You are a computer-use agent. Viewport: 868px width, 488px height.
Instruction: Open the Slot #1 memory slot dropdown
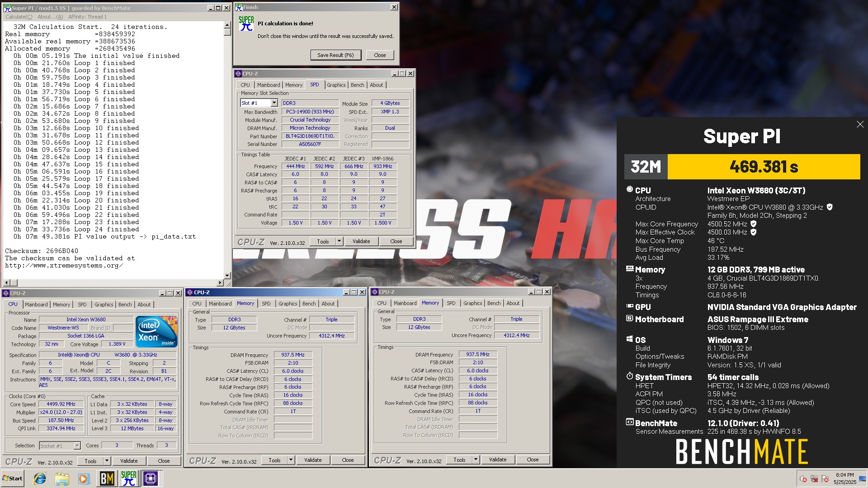pyautogui.click(x=274, y=103)
